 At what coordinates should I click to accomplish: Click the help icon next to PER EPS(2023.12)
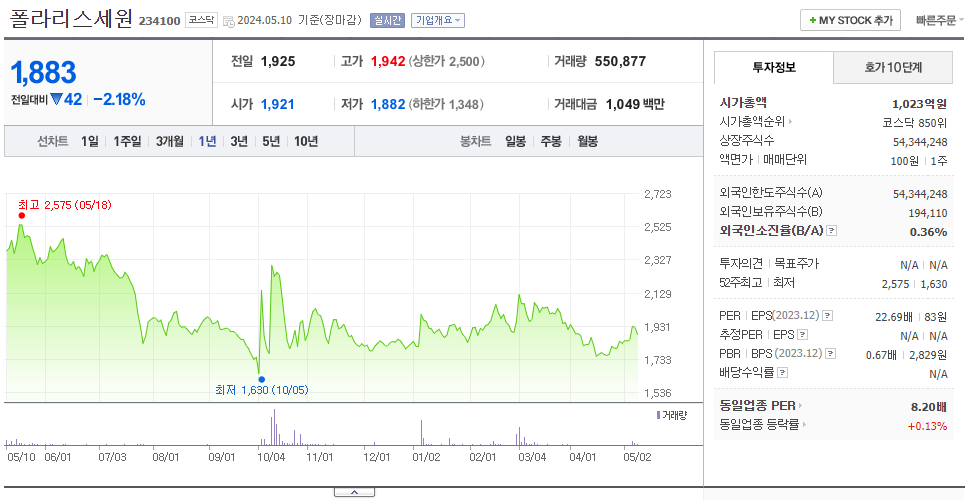[x=828, y=316]
